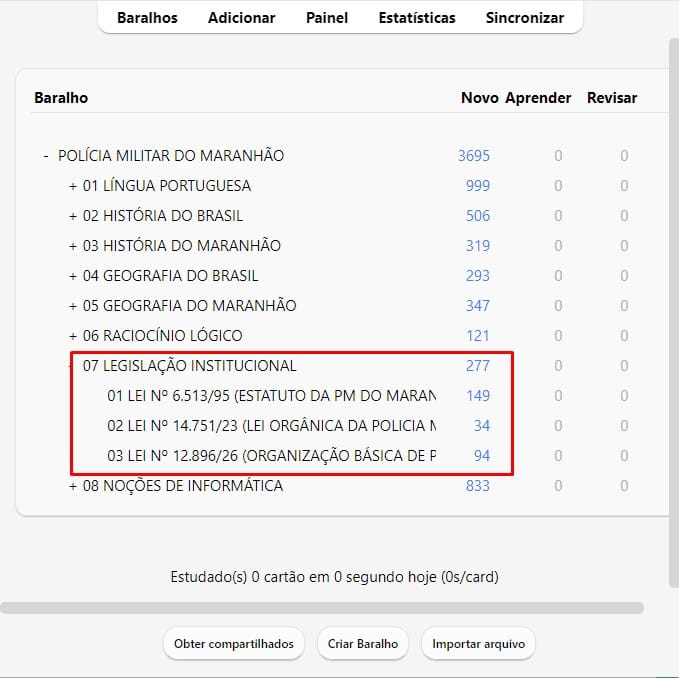679x678 pixels.
Task: Open the 02 HISTÓRIA DO BRASIL deck
Action: pos(163,216)
